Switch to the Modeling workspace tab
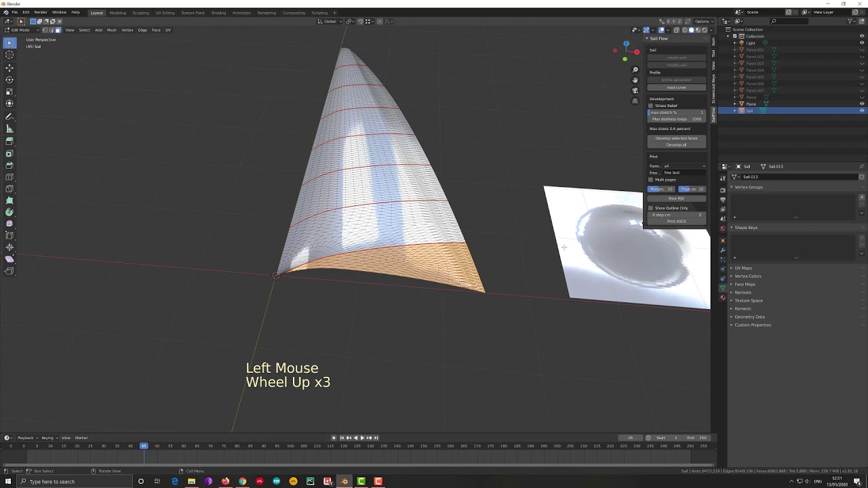Viewport: 868px width, 488px height. (x=117, y=12)
